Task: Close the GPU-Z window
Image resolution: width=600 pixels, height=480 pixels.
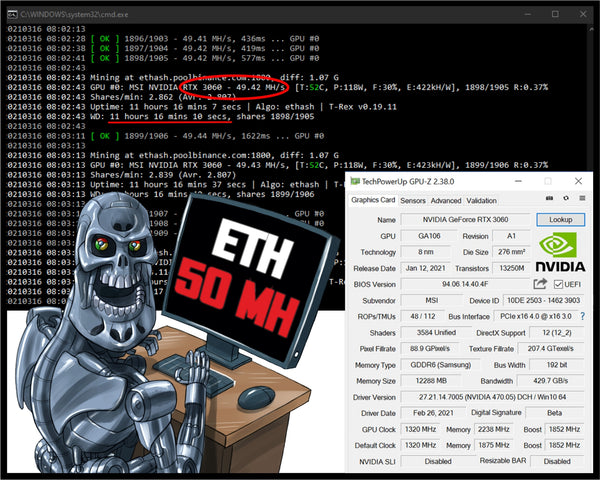Action: [578, 181]
